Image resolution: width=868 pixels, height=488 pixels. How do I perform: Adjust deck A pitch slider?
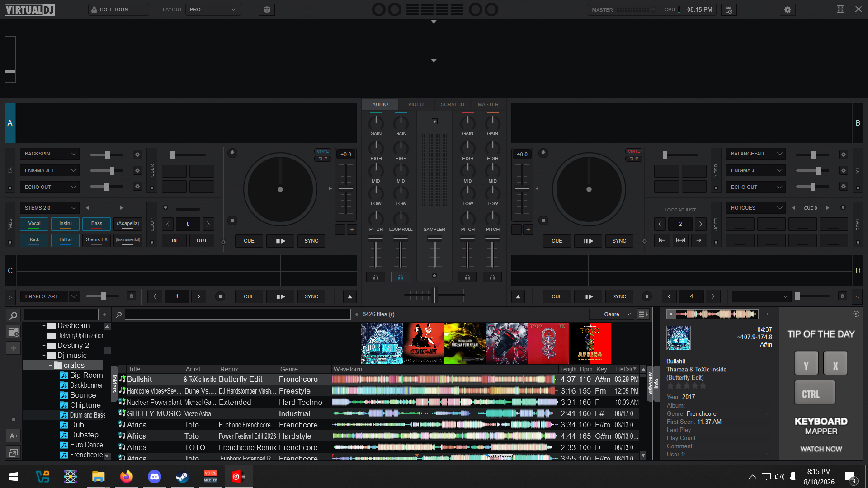click(x=346, y=188)
